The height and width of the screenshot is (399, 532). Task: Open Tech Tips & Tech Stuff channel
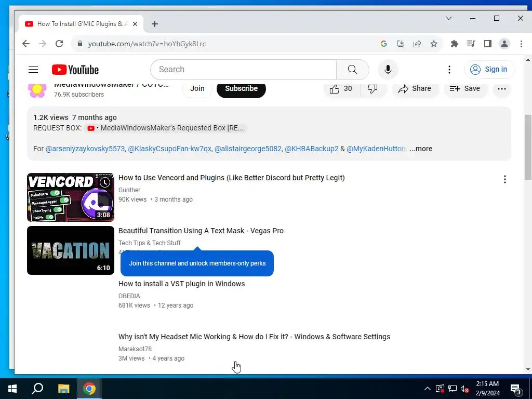[149, 243]
